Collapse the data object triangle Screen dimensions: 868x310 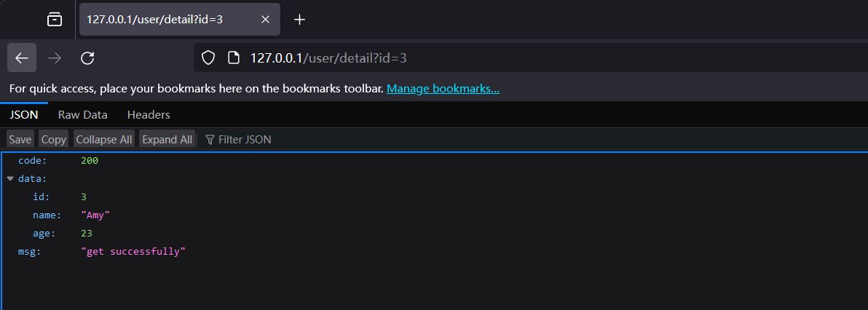tap(10, 178)
